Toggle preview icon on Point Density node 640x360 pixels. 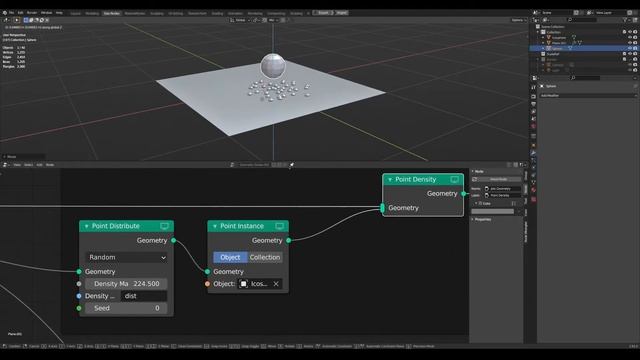coord(455,180)
